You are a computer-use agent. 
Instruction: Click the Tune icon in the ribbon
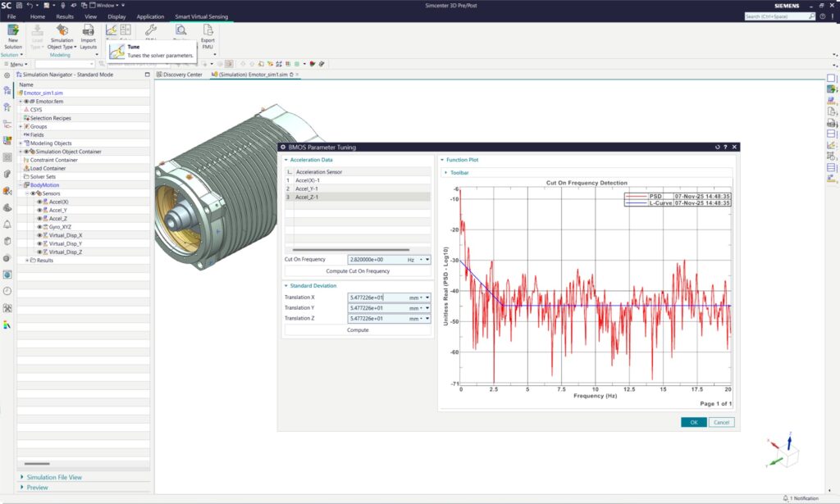coord(111,31)
